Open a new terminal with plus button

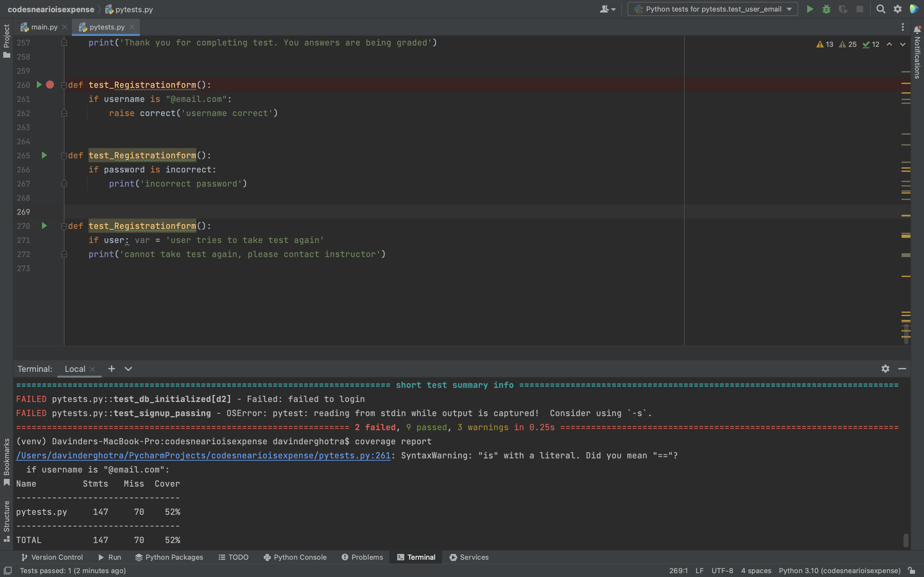coord(111,369)
